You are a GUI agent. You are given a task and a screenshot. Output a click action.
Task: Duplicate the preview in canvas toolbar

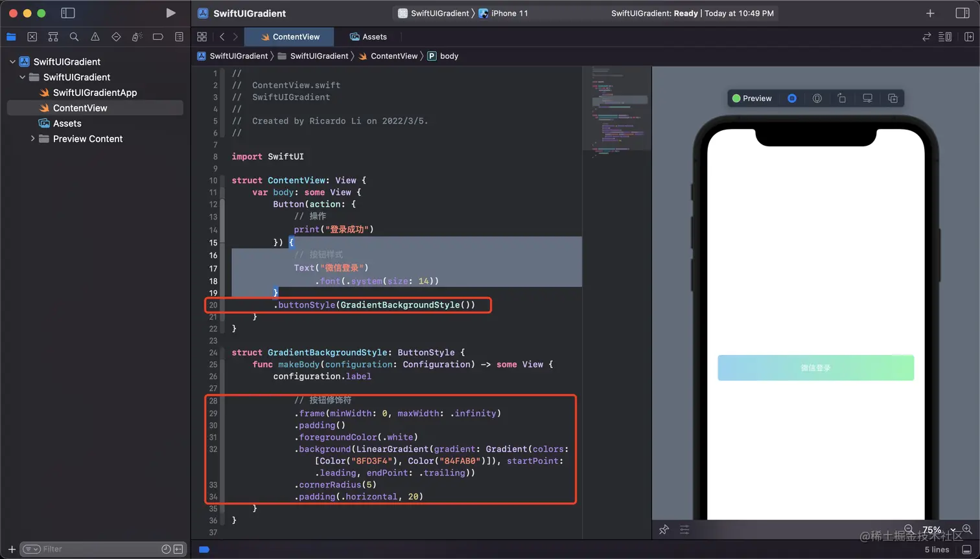point(892,98)
